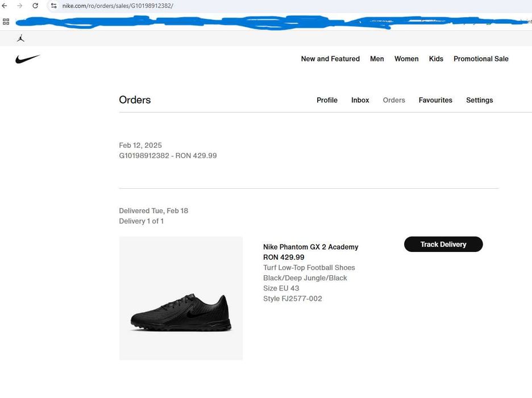The image size is (532, 398).
Task: Open the Promotional Sale menu
Action: (x=481, y=59)
